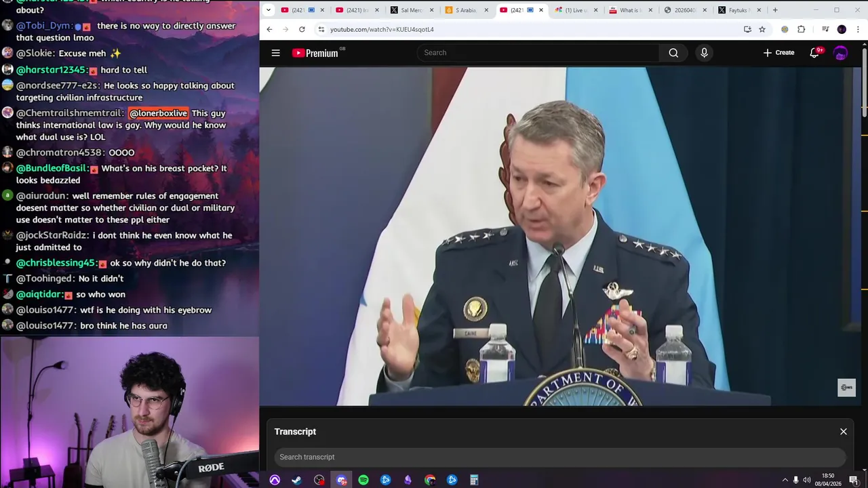The height and width of the screenshot is (488, 868).
Task: View site information for youtube.com
Action: (321, 29)
